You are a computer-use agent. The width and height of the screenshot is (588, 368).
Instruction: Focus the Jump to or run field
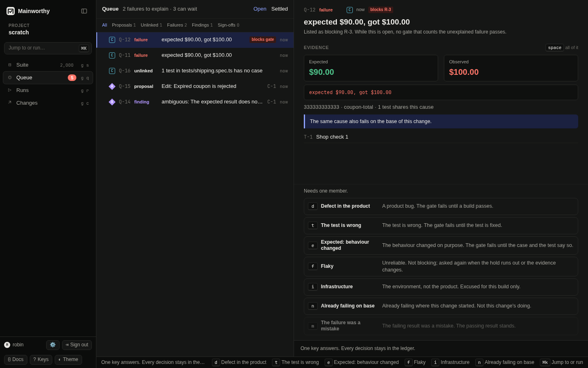point(48,48)
